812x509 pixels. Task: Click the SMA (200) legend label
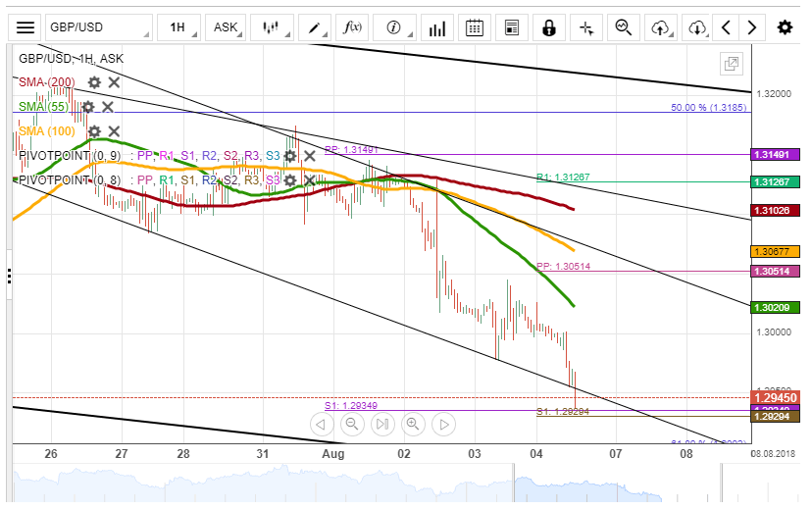(47, 82)
